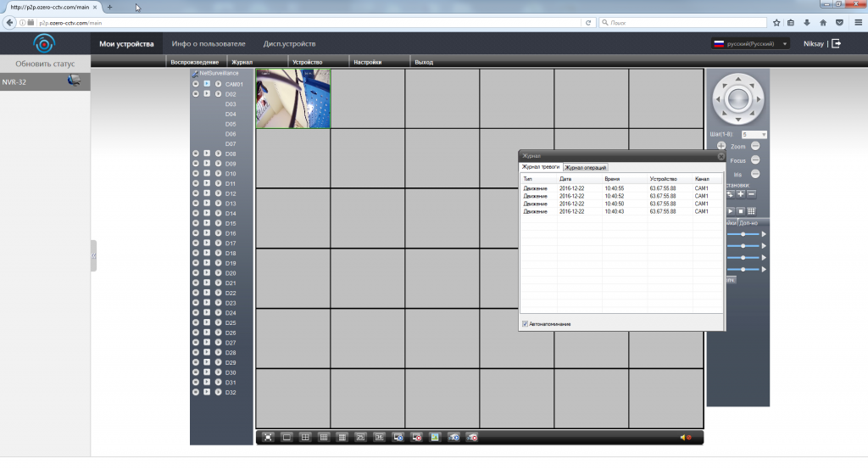Pan camera left with PTZ arrow
The width and height of the screenshot is (868, 470).
click(x=718, y=99)
